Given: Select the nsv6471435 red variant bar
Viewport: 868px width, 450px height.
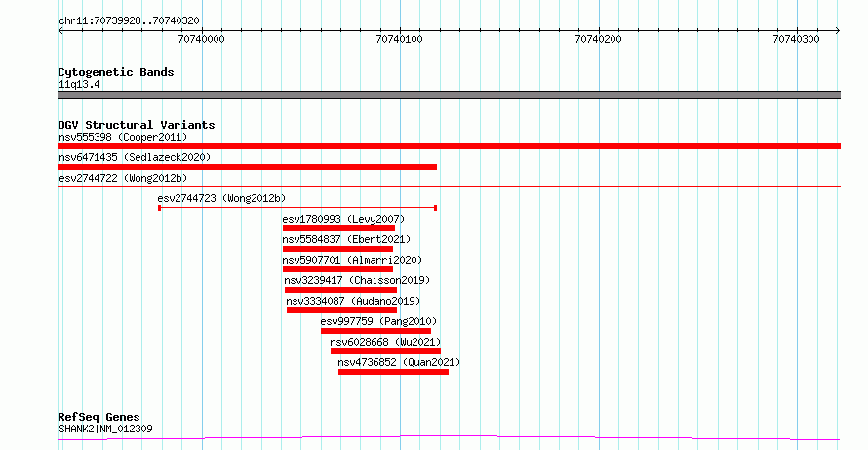Looking at the screenshot, I should (x=247, y=167).
